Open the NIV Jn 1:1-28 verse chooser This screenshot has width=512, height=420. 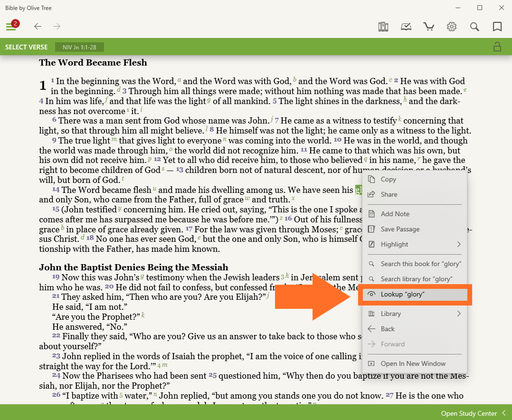tap(79, 47)
